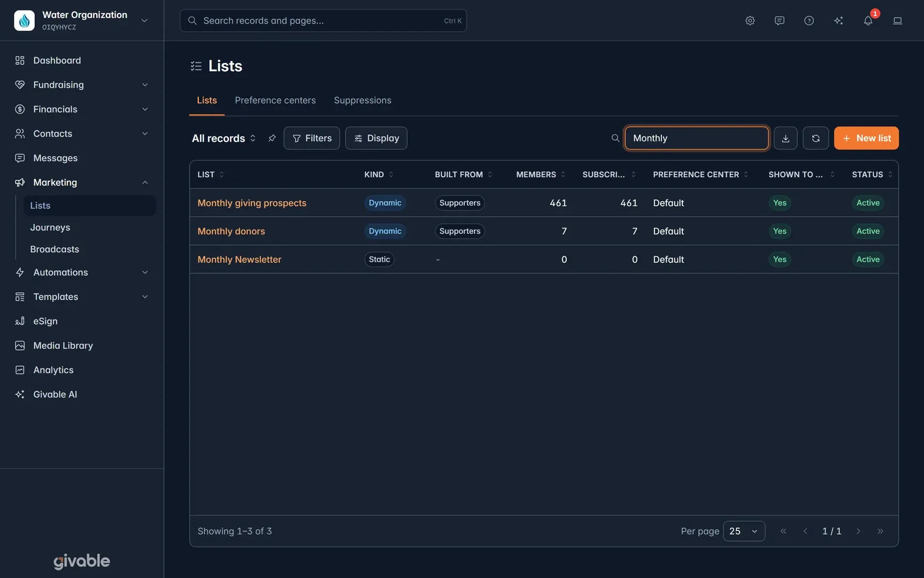The height and width of the screenshot is (578, 924).
Task: Open the help question mark icon
Action: coord(808,20)
